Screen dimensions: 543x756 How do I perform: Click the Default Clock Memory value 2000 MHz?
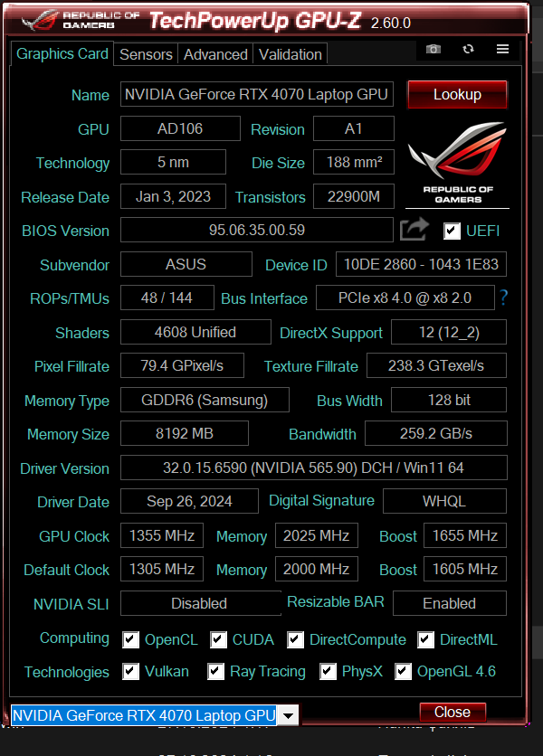(317, 569)
